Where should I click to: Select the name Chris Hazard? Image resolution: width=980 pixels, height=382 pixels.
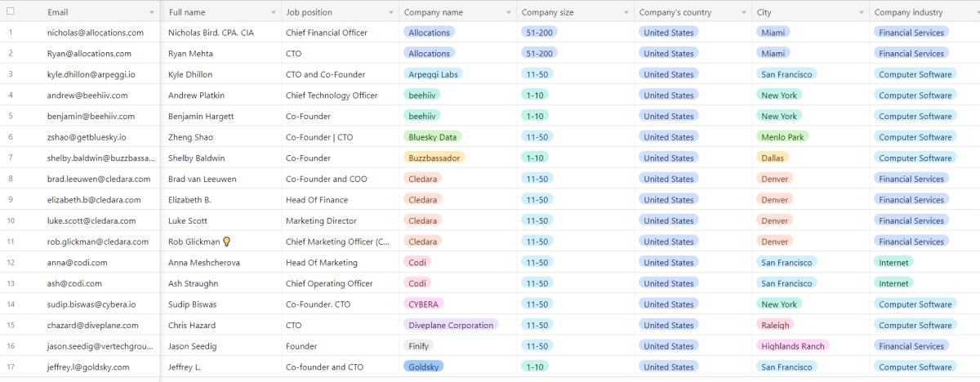coord(193,325)
